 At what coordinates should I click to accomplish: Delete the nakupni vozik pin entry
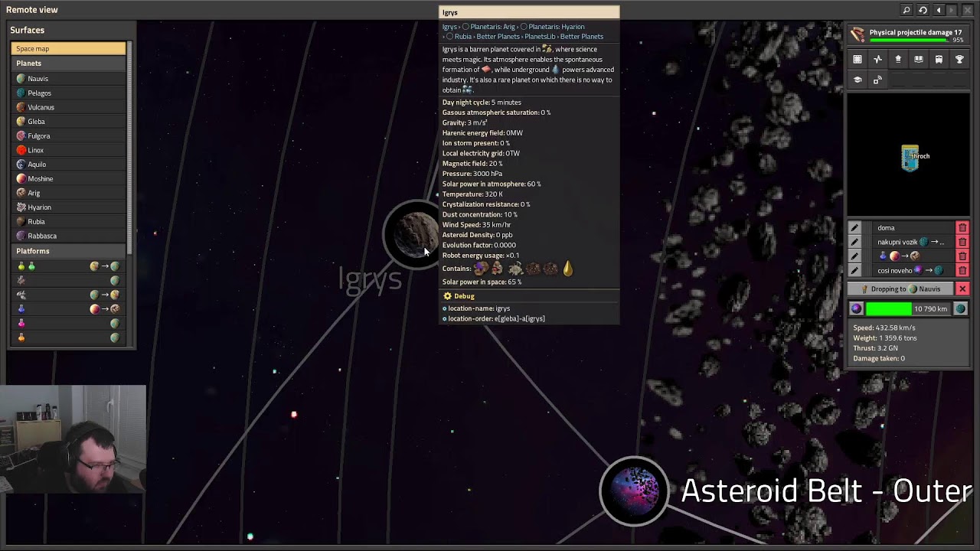[962, 242]
